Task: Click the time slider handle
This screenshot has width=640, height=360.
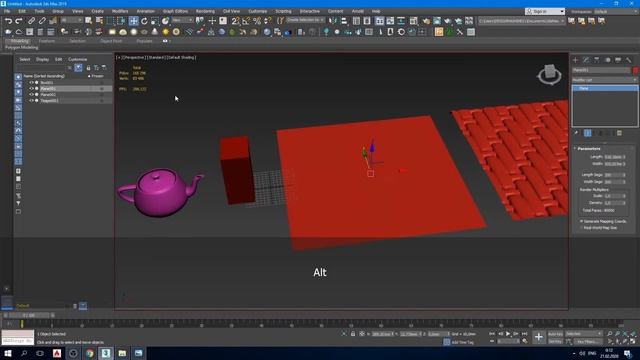Action: click(29, 316)
